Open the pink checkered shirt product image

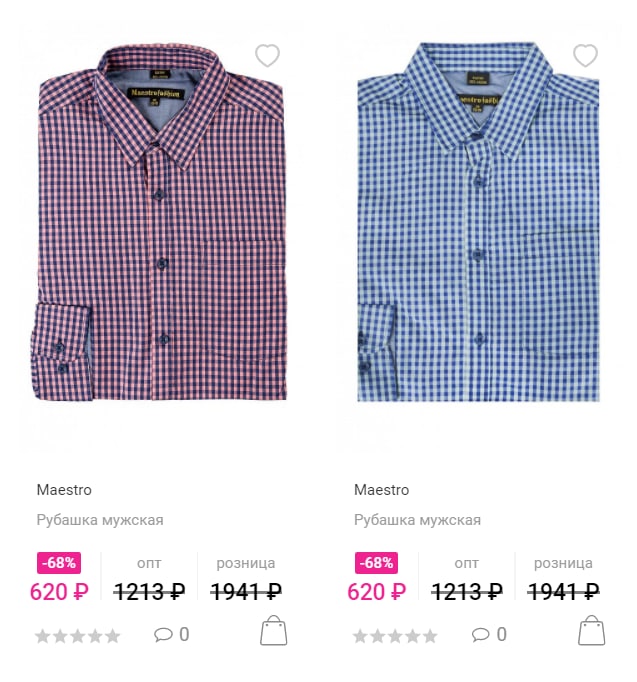pyautogui.click(x=160, y=222)
